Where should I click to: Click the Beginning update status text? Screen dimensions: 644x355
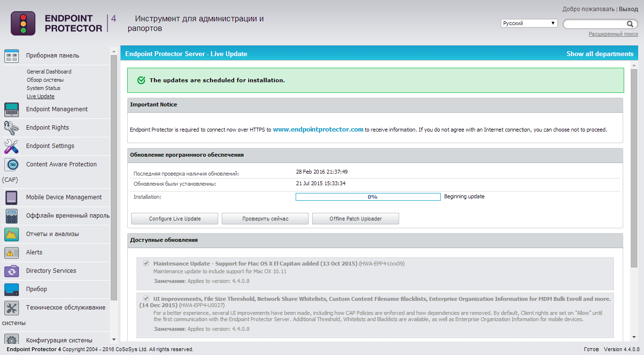(x=464, y=197)
